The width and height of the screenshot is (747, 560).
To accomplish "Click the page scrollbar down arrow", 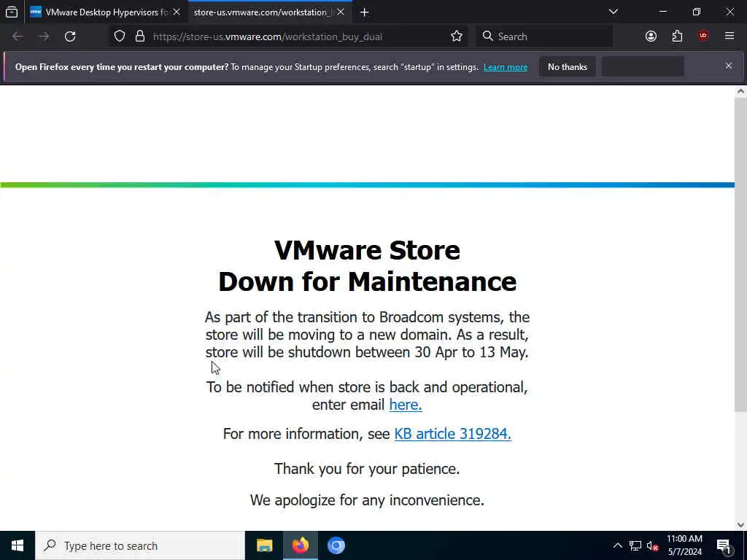I will 740,525.
